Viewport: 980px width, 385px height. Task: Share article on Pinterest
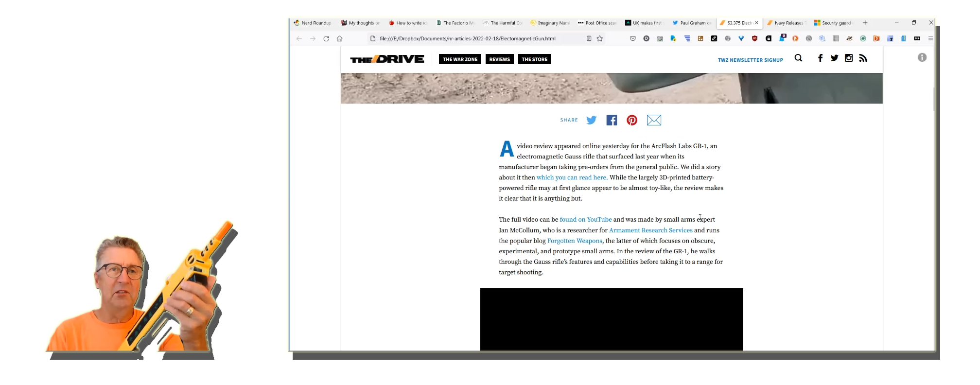[x=632, y=120]
